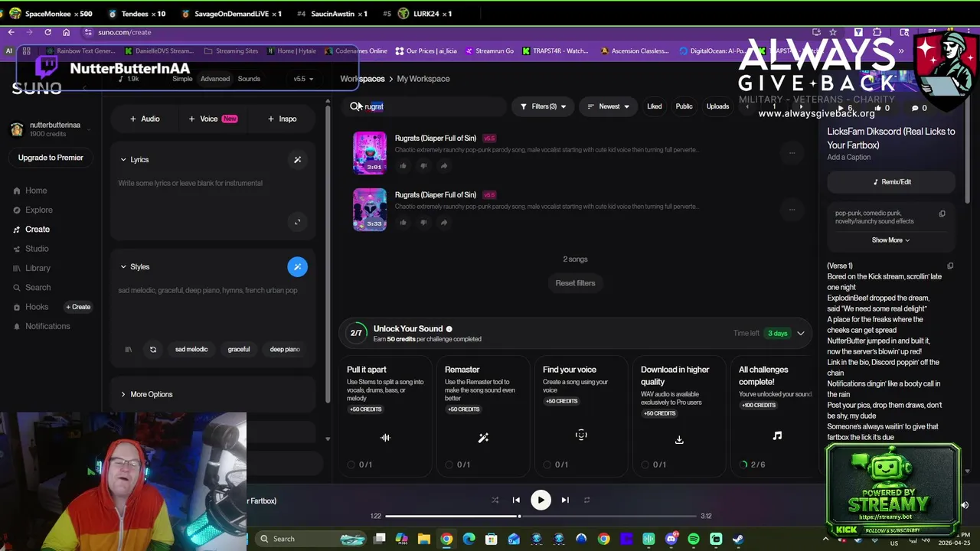This screenshot has width=980, height=551.
Task: Toggle shuffle in the player
Action: [x=495, y=500]
